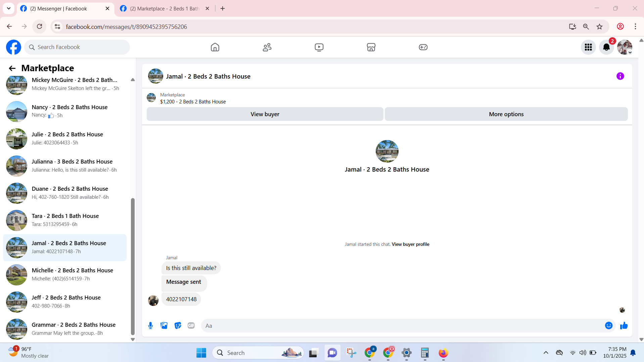This screenshot has height=362, width=644.
Task: Open the weather widget showing 96°F
Action: (x=29, y=353)
